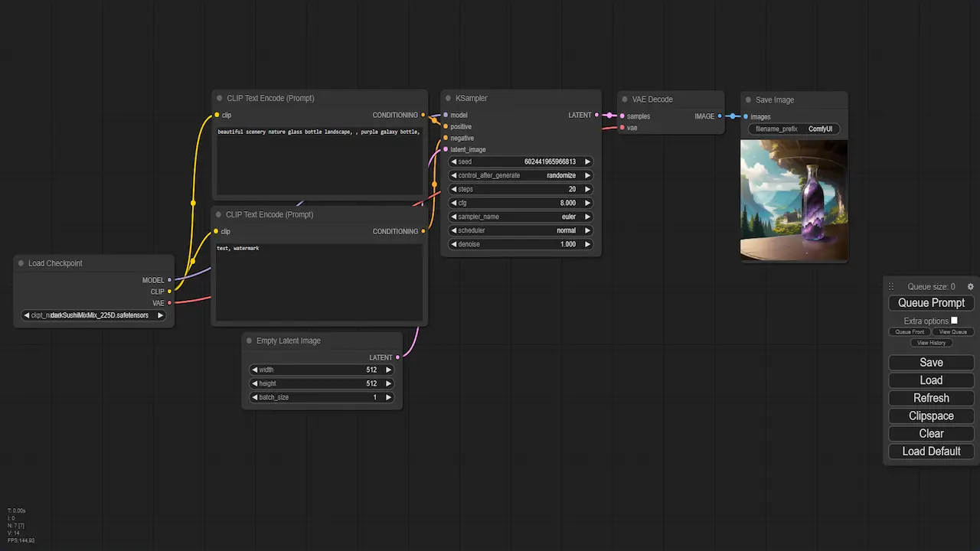Adjust the cfg value slider in KSampler
The height and width of the screenshot is (551, 980).
click(521, 203)
